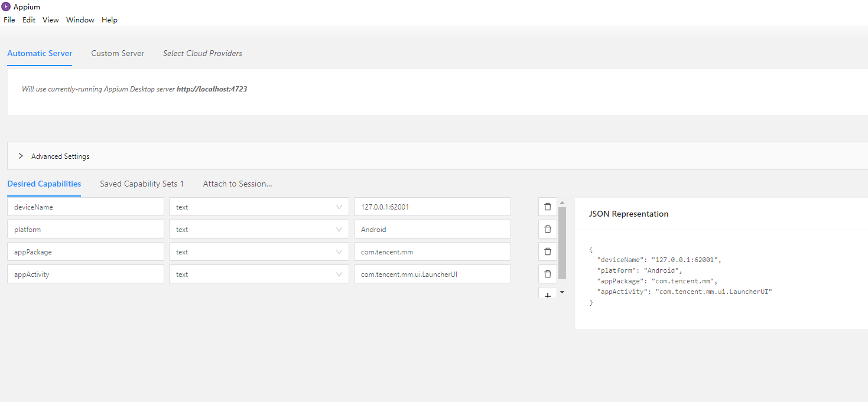Open the Edit menu
Image resolution: width=868 pixels, height=402 pixels.
point(29,19)
